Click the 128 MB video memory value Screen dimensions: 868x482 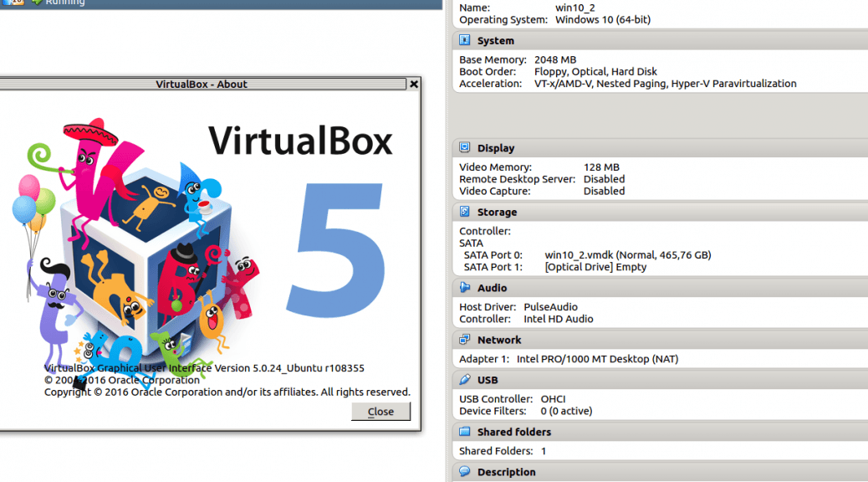click(601, 167)
